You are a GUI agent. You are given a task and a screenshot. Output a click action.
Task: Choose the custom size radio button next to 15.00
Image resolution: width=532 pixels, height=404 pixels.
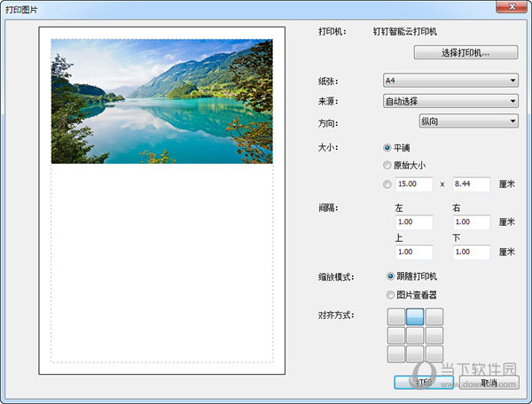[387, 184]
